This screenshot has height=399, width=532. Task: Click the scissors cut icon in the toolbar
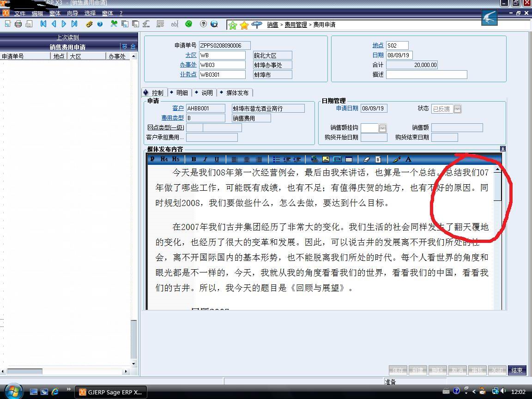pyautogui.click(x=114, y=24)
